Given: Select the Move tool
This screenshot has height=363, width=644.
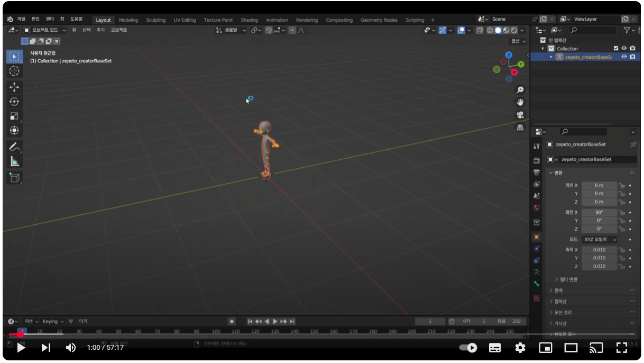Looking at the screenshot, I should pyautogui.click(x=14, y=87).
